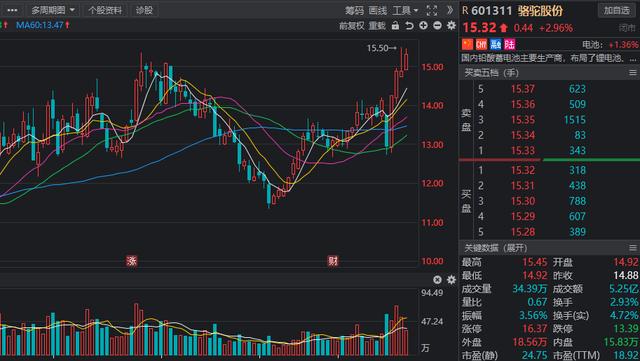Open the 个股资料 tab
The image size is (640, 361).
pos(105,10)
